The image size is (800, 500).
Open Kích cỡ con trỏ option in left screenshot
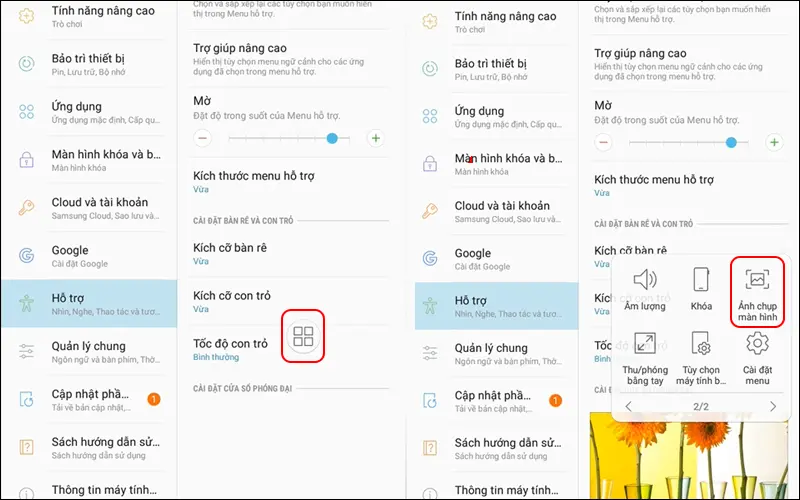pyautogui.click(x=291, y=302)
